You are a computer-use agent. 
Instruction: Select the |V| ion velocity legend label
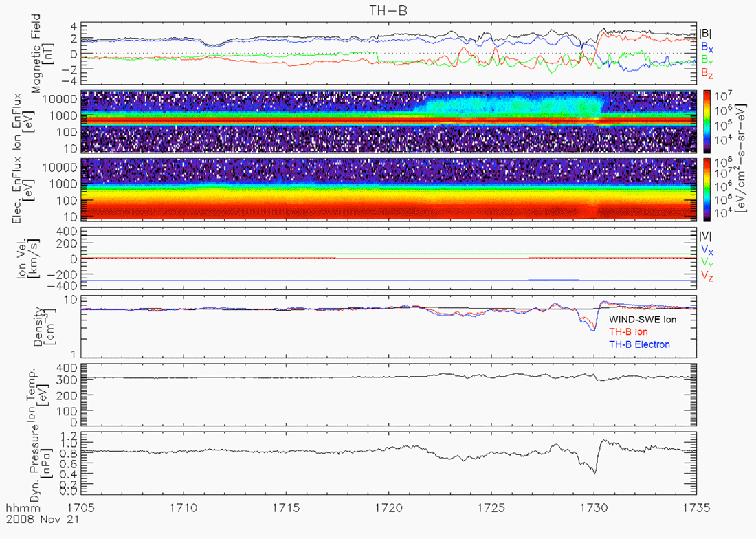706,235
